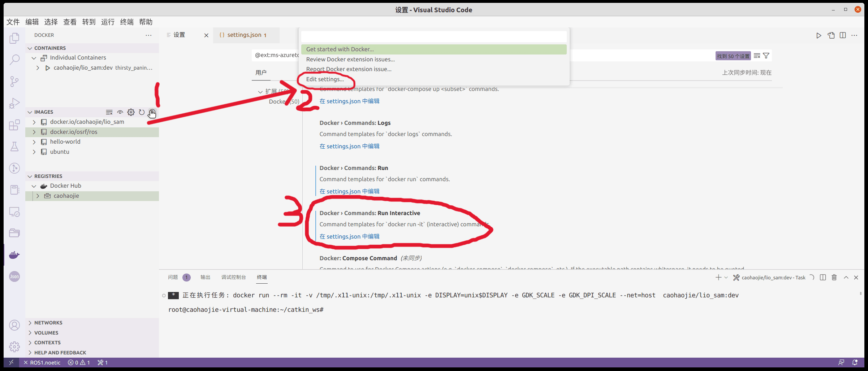Create a new terminal with plus icon
Screen dimensions: 868x371
(x=718, y=277)
